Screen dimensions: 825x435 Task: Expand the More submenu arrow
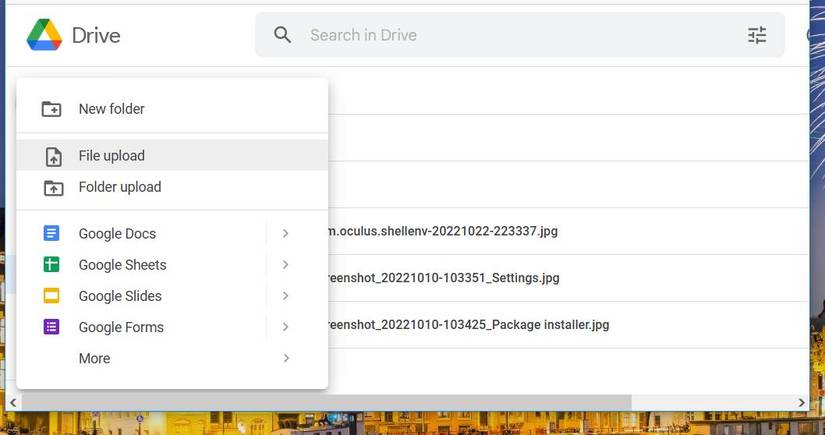[286, 358]
